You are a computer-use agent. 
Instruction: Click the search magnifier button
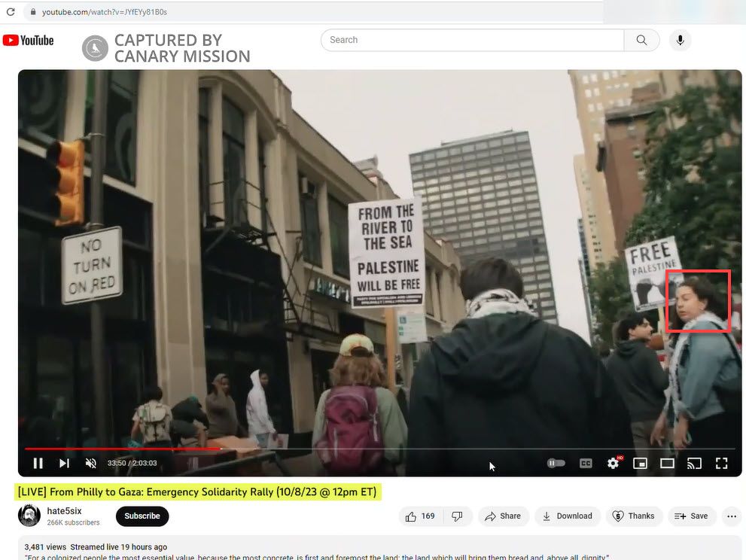tap(641, 40)
